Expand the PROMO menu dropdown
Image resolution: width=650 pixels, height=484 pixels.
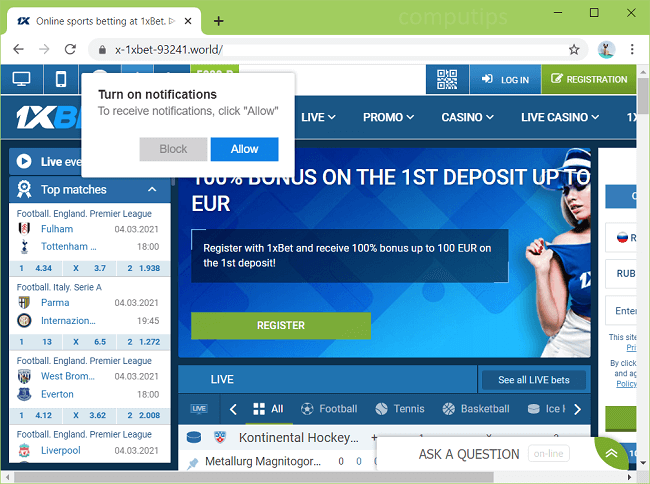[388, 117]
